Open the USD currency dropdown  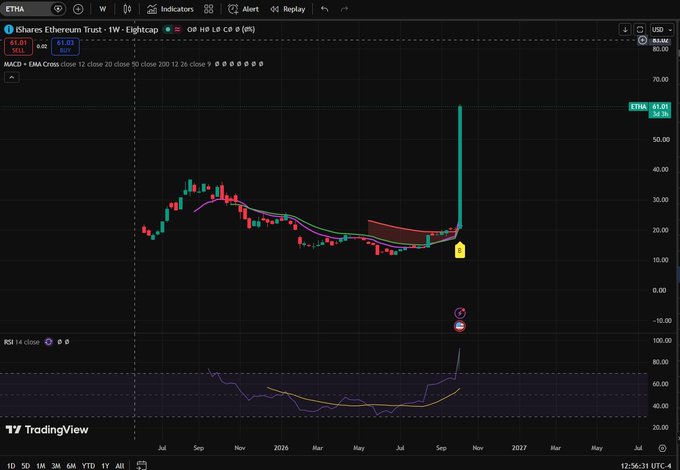[662, 29]
